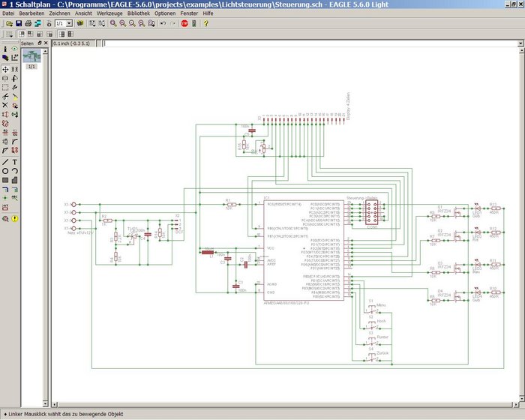Open the Bibliothek menu

coord(138,13)
